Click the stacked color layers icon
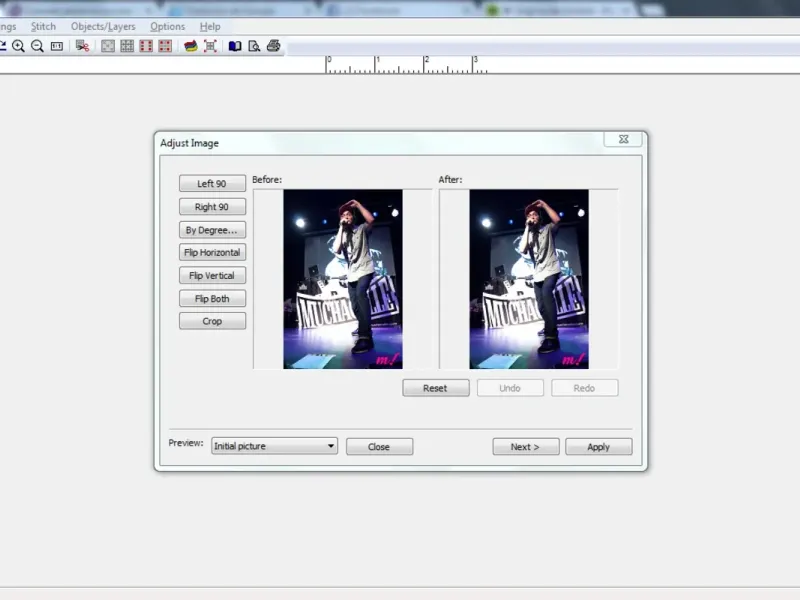The image size is (800, 600). [191, 46]
